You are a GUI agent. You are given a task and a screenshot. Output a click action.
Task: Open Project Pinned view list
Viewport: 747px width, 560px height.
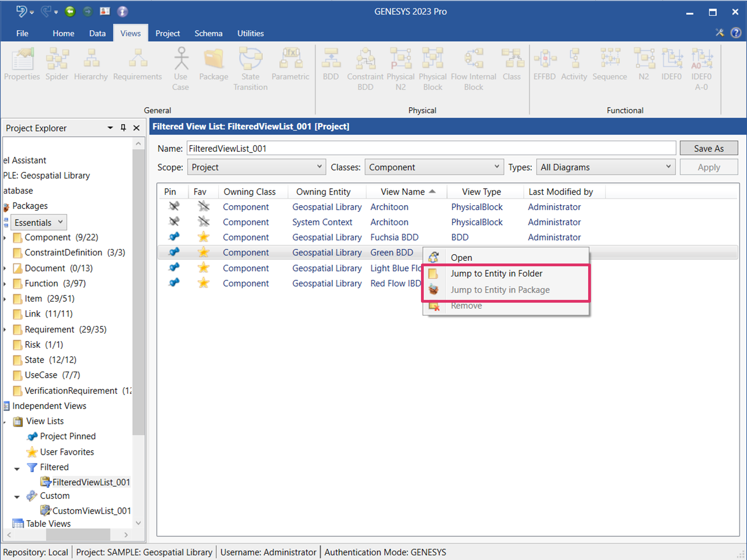(68, 436)
